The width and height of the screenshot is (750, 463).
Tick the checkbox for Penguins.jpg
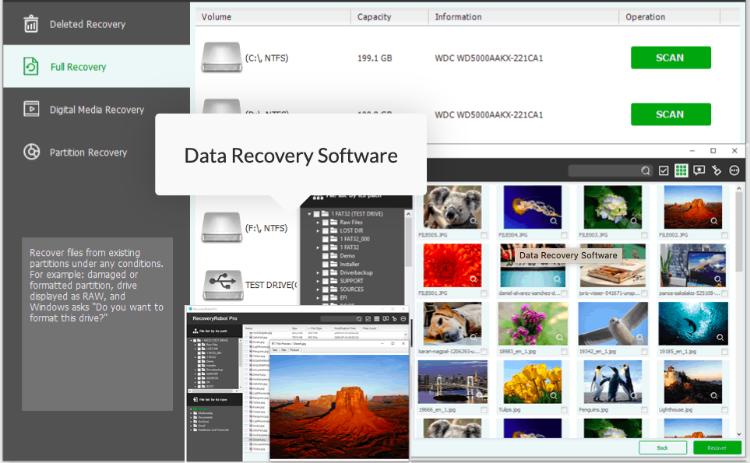(x=645, y=410)
